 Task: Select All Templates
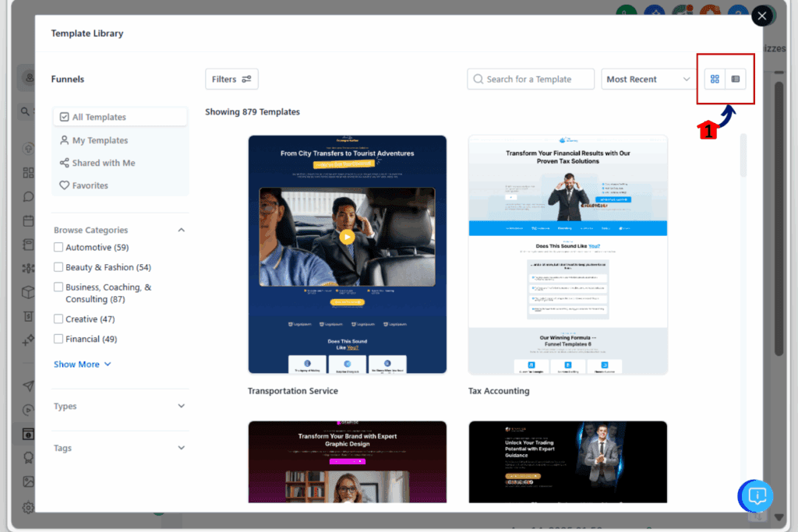click(x=120, y=117)
